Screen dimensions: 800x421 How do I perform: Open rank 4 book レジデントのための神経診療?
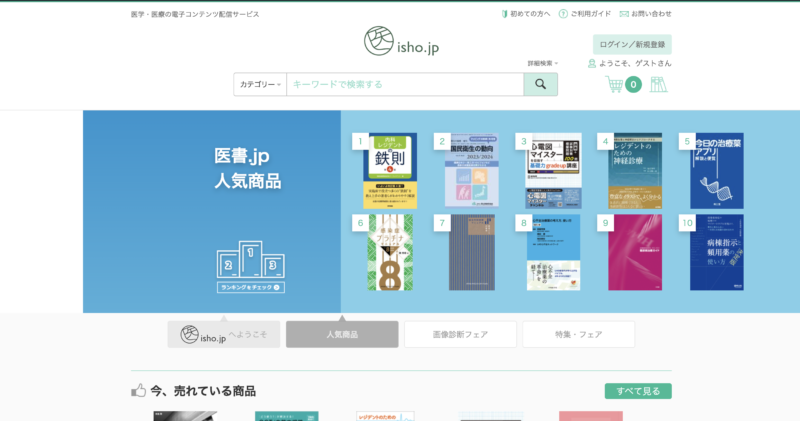[635, 171]
